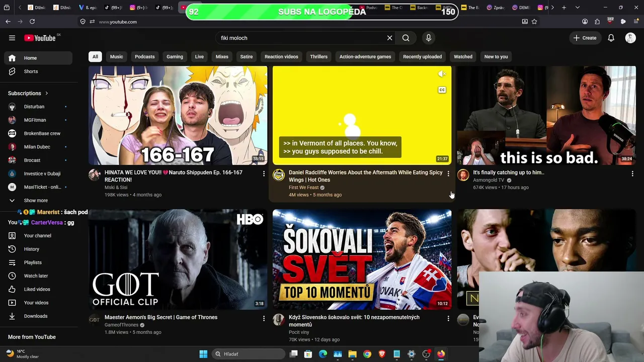The width and height of the screenshot is (644, 362).
Task: Open the Disturban subscription channel
Action: [x=38, y=107]
